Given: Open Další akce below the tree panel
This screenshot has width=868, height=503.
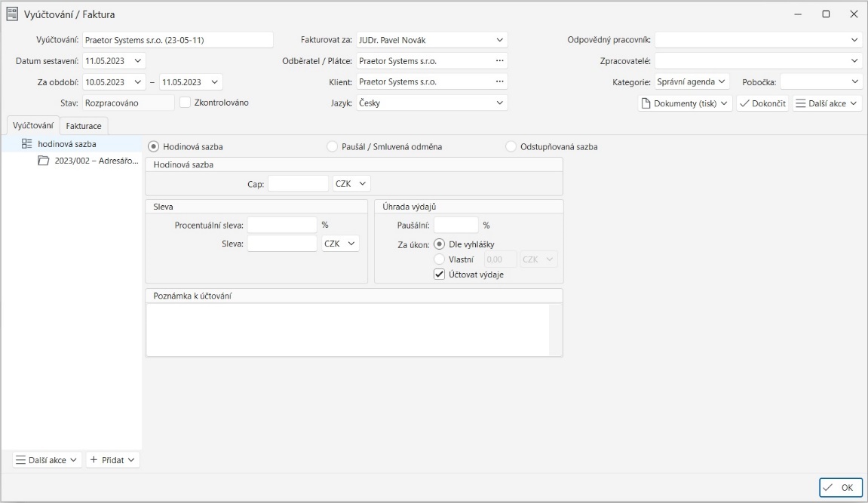Looking at the screenshot, I should [47, 459].
